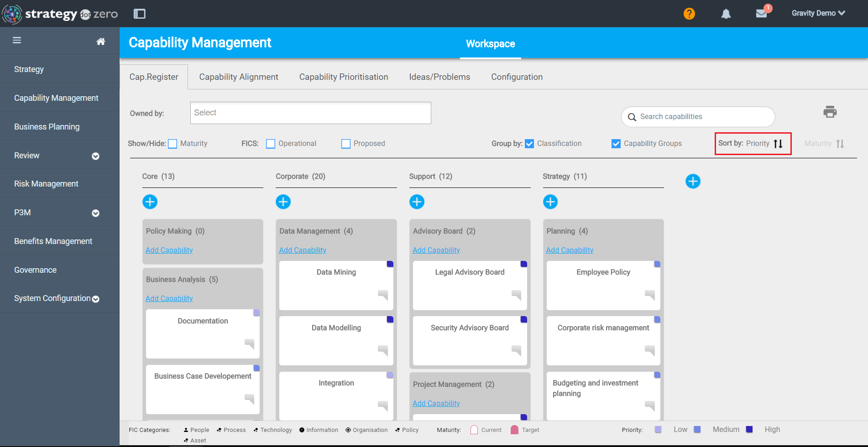Image resolution: width=868 pixels, height=447 pixels.
Task: Check the Proposed FICS checkbox
Action: (x=346, y=144)
